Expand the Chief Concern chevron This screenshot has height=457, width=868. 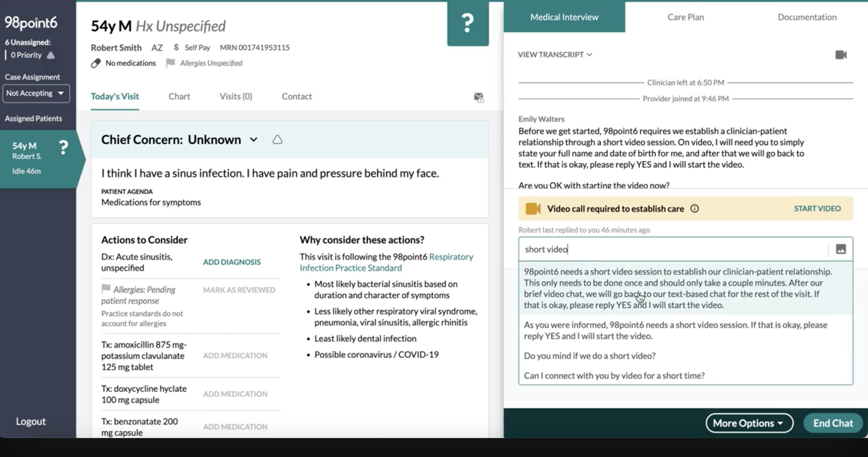coord(254,139)
